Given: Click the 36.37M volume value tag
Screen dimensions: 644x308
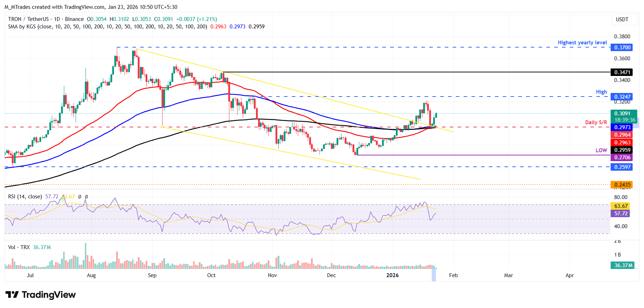Looking at the screenshot, I should (x=623, y=265).
